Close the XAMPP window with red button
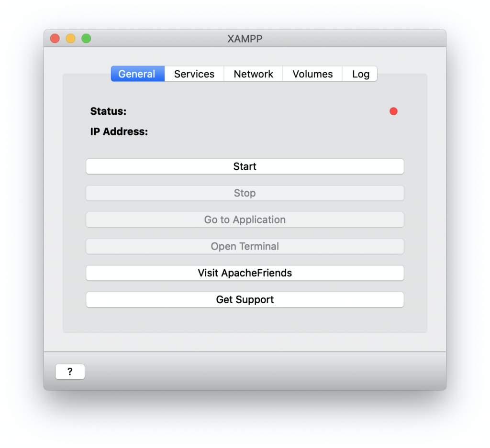Viewport: 490px width, 448px height. tap(55, 38)
